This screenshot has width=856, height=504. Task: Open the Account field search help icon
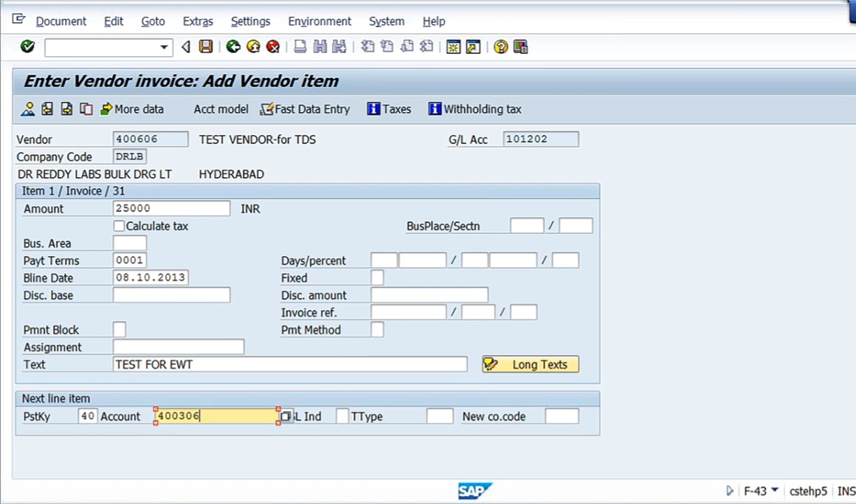tap(286, 416)
